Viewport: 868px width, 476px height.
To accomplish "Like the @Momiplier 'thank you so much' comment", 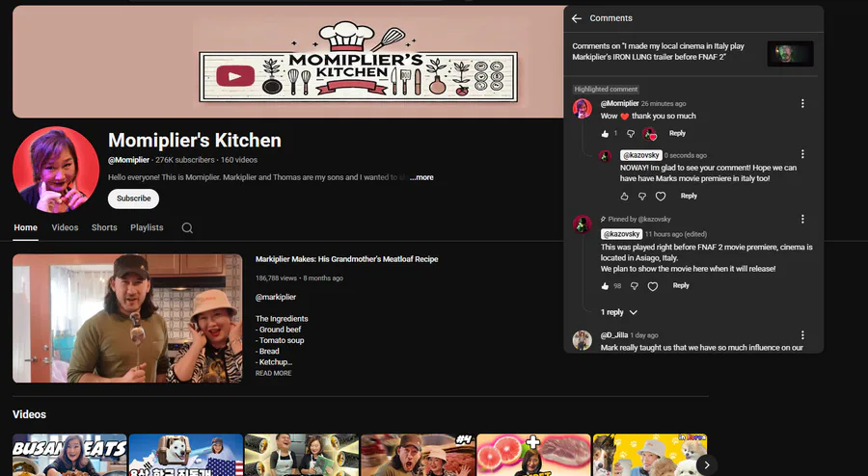I will click(x=605, y=134).
